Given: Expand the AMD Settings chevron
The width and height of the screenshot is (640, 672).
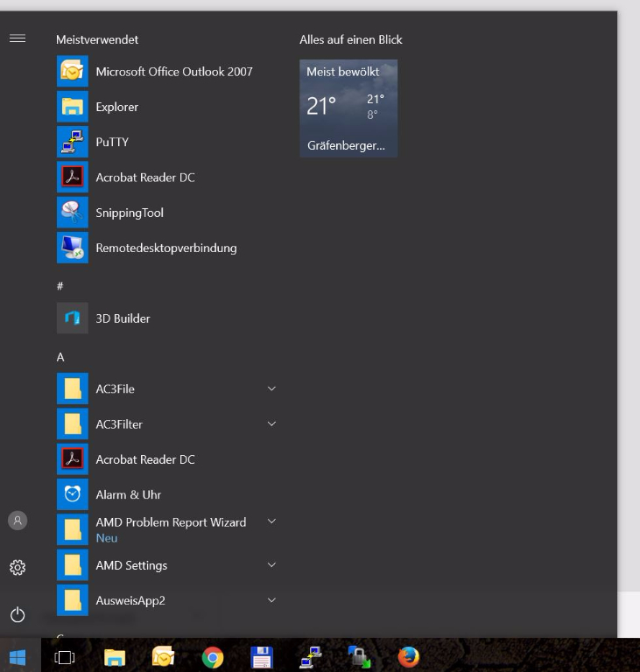Looking at the screenshot, I should [x=271, y=565].
